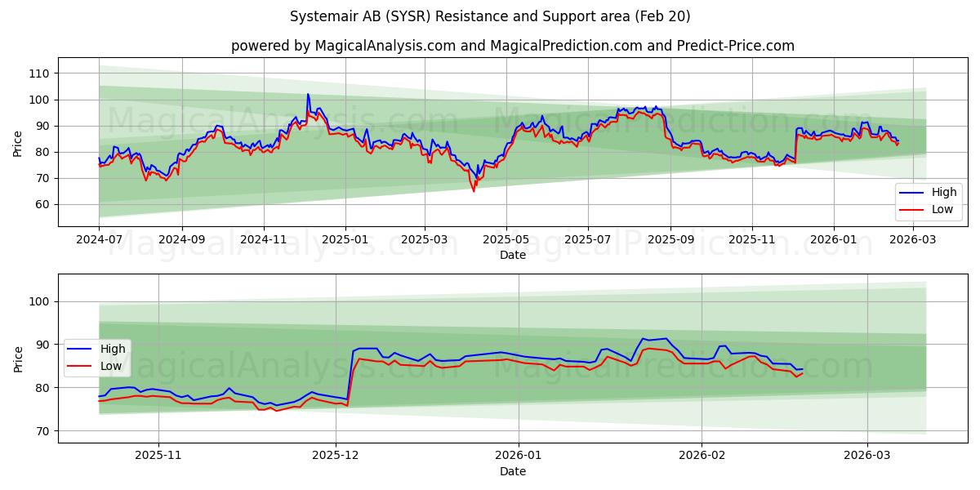Click the '2025-03' x-axis label
The image size is (980, 490).
[x=424, y=241]
